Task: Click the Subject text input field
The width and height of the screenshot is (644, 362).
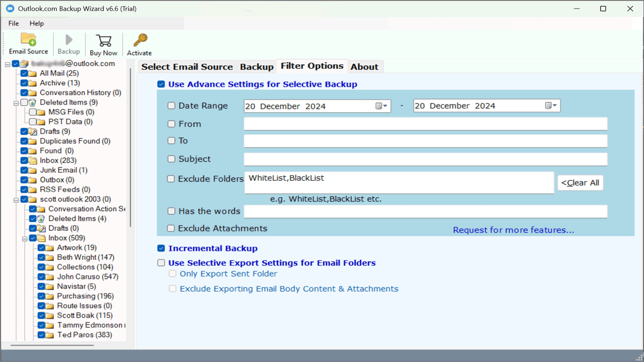Action: [426, 159]
